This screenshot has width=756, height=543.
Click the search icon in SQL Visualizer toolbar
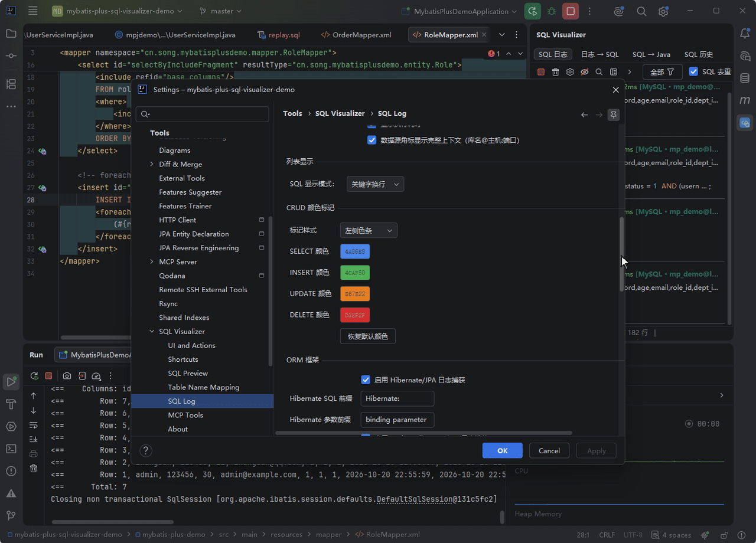click(x=599, y=72)
